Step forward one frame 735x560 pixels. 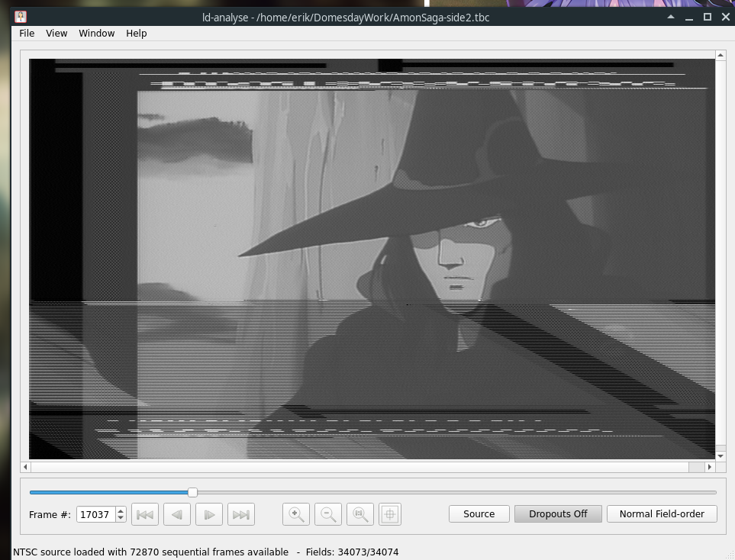click(209, 514)
